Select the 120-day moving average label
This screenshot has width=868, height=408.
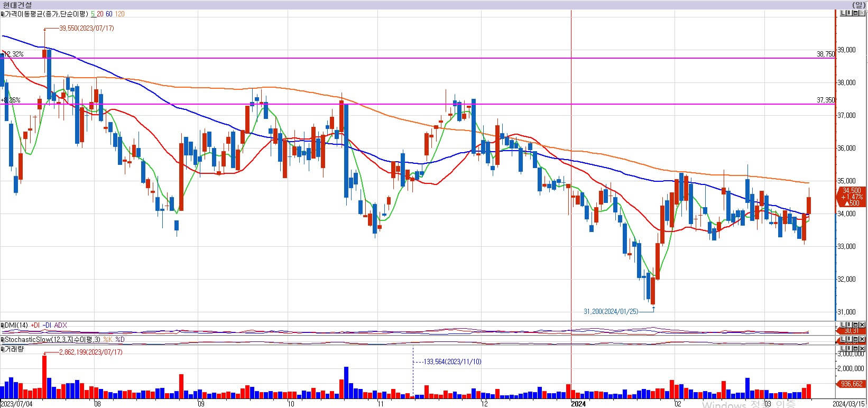(x=120, y=14)
